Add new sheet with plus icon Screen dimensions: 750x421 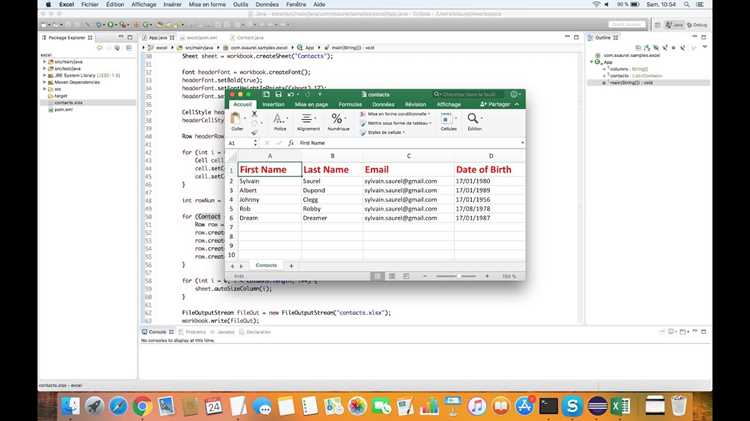point(291,266)
